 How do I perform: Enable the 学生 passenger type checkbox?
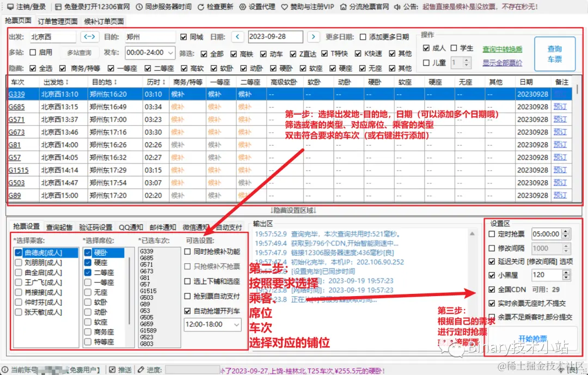[454, 47]
